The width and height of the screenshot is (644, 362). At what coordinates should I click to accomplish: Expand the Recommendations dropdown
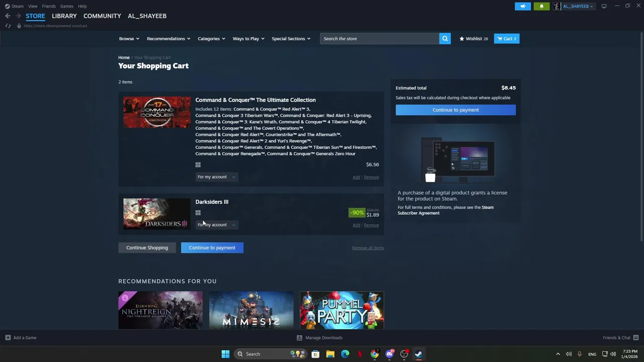[169, 39]
